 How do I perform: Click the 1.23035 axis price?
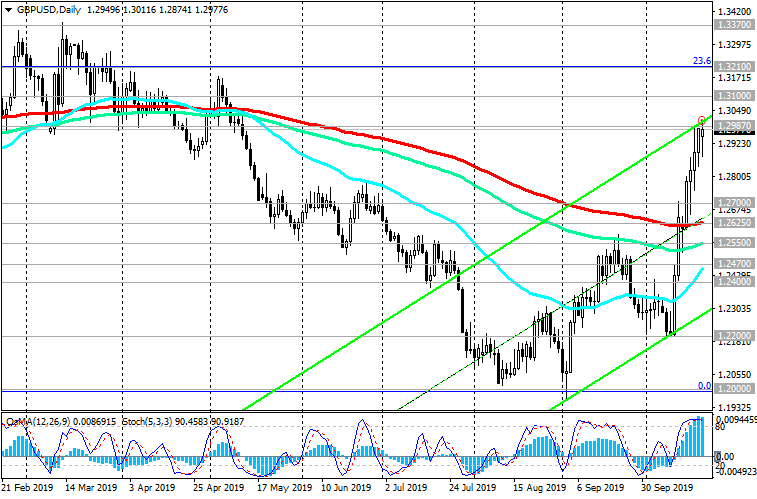coord(735,308)
